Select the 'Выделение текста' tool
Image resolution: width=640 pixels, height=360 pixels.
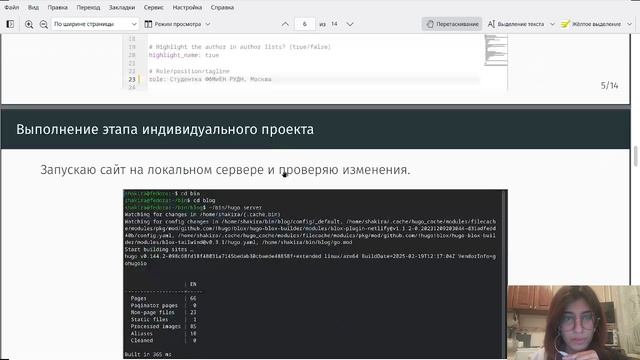click(516, 24)
